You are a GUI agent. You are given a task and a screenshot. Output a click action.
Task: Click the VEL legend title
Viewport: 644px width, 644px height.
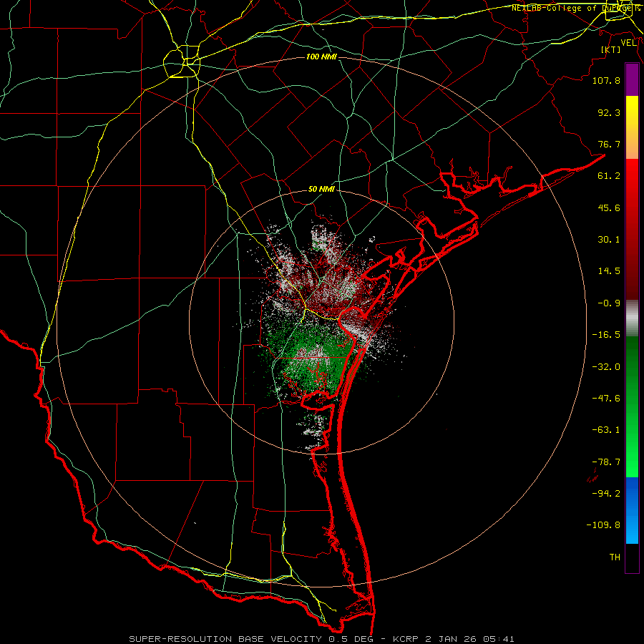pos(629,43)
